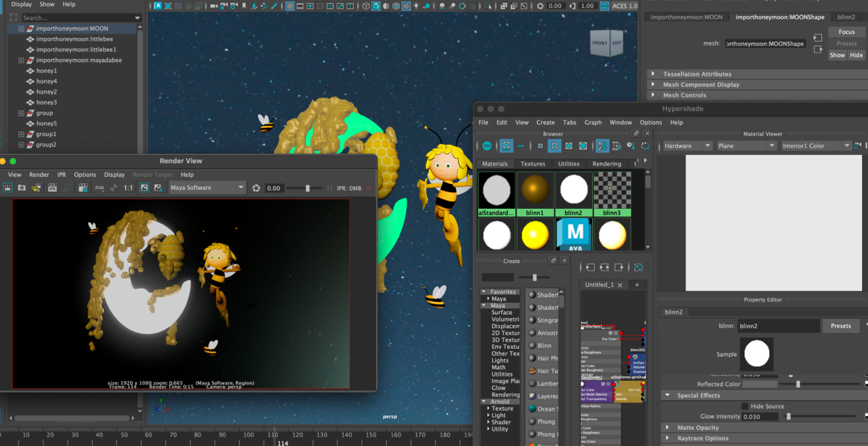This screenshot has height=446, width=868.
Task: Click the IPR render clapperboard icon
Action: pyautogui.click(x=52, y=188)
